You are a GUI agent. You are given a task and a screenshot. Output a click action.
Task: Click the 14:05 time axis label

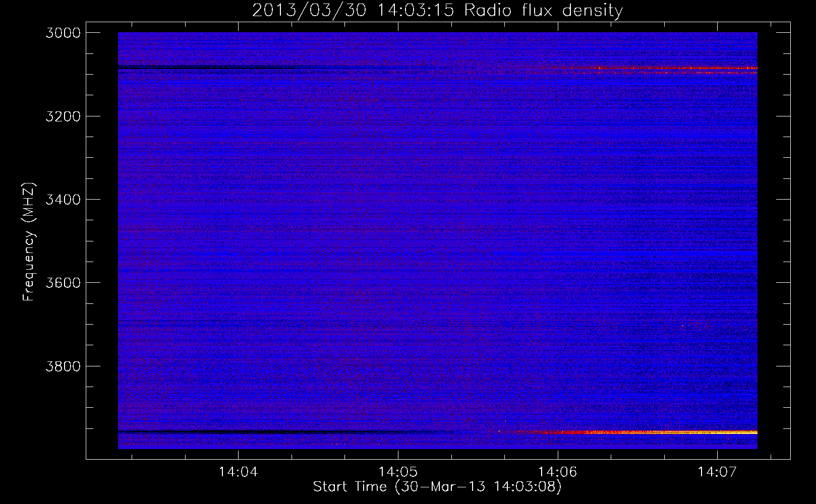[398, 472]
